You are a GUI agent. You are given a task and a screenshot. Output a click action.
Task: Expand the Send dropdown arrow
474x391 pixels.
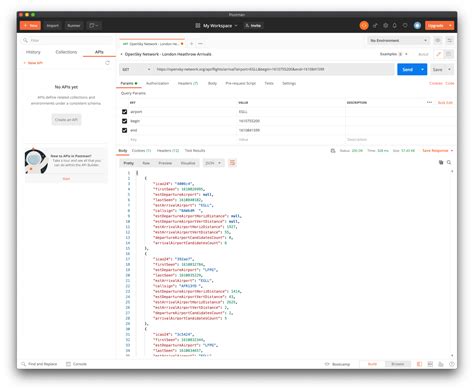pos(423,69)
